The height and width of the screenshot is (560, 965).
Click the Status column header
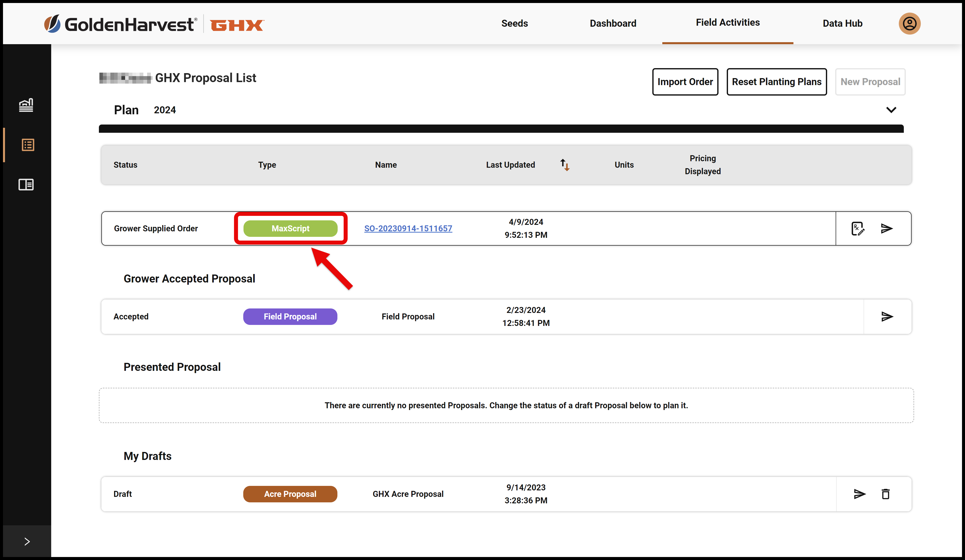pos(125,165)
